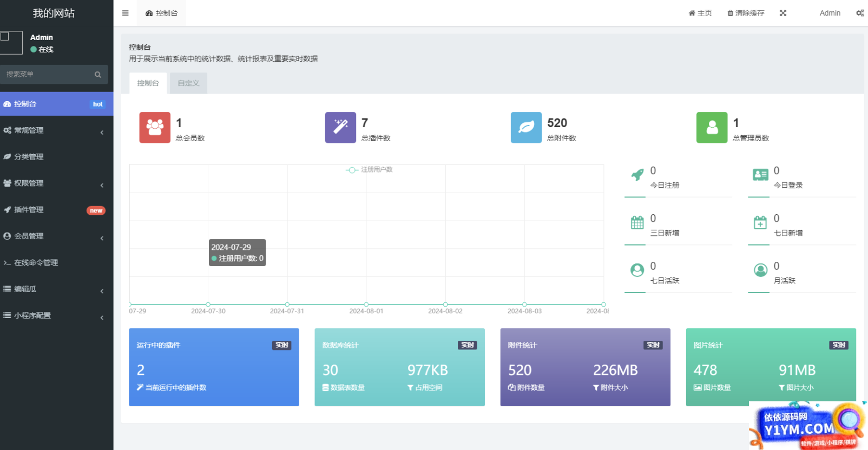Click the 三日新增 calendar icon
The width and height of the screenshot is (868, 450).
pos(637,222)
